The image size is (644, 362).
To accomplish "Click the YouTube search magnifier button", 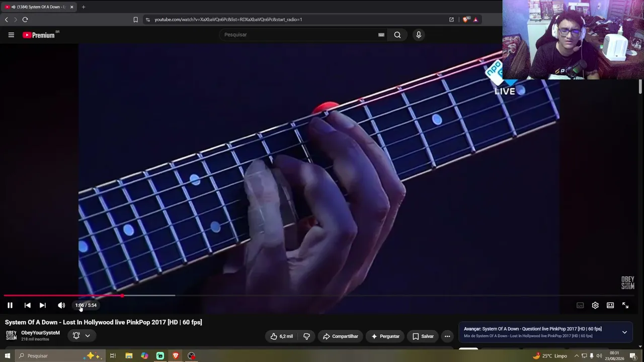I will (397, 35).
